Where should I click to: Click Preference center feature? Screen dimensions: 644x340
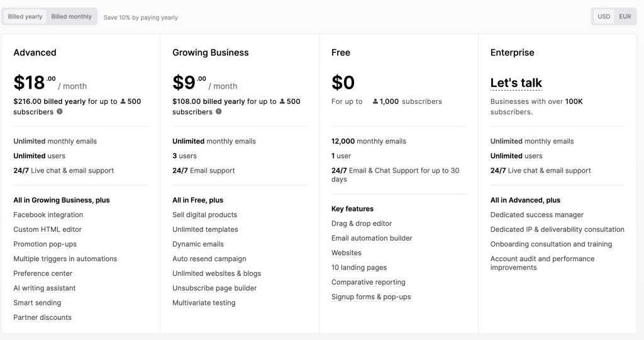43,273
